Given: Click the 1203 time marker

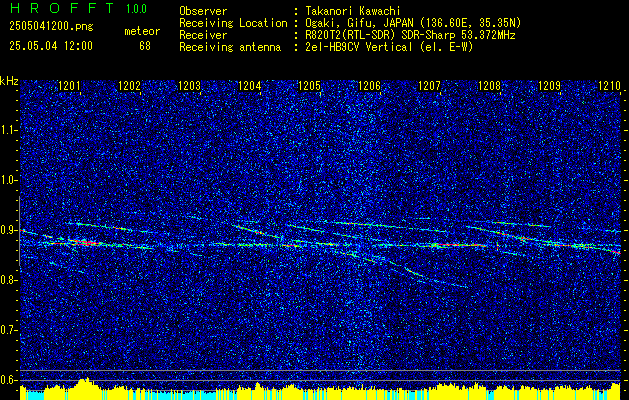Looking at the screenshot, I should coord(189,85).
